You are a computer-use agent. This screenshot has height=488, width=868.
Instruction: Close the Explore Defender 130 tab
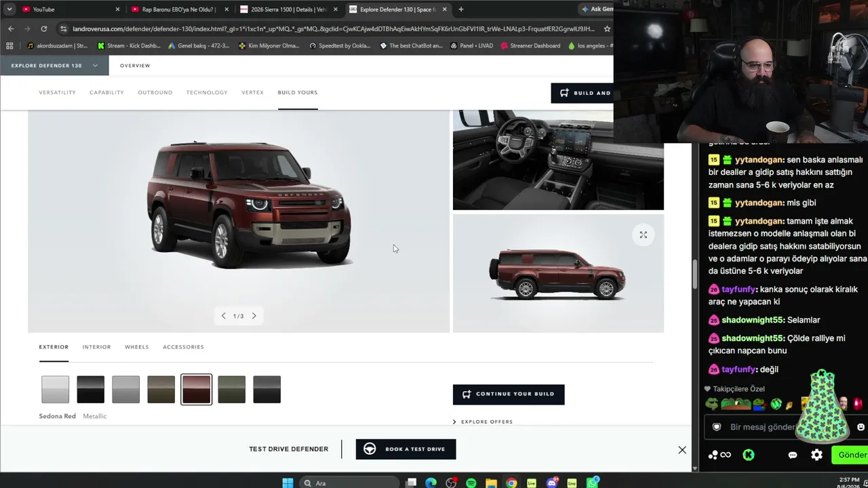[x=445, y=9]
